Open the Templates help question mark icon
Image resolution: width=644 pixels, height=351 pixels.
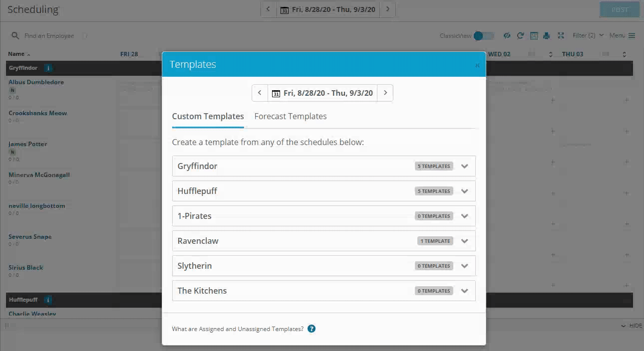312,329
